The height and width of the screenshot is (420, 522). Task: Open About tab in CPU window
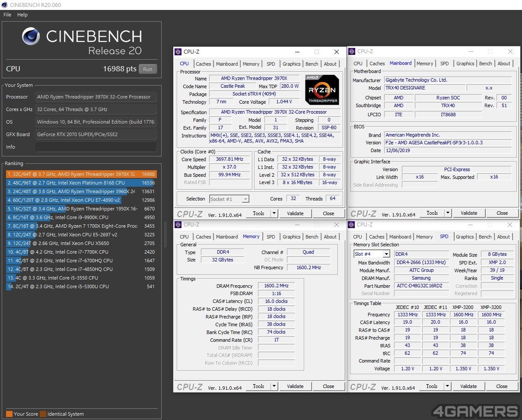click(330, 64)
